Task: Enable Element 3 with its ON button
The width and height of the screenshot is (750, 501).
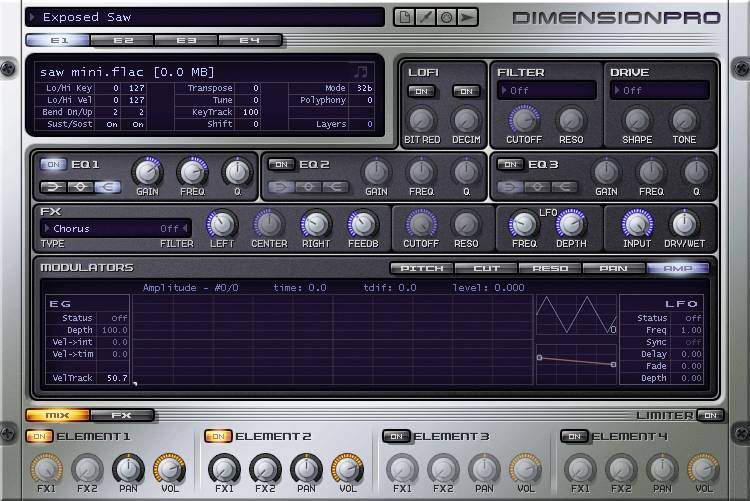Action: pyautogui.click(x=395, y=436)
